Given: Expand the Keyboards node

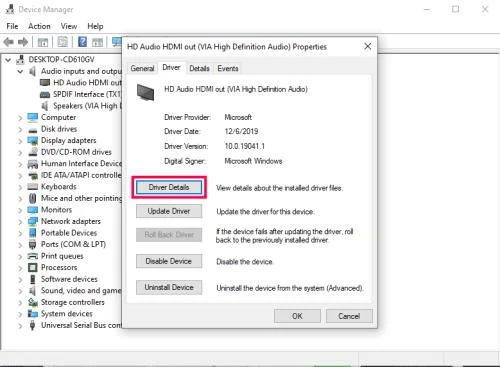Looking at the screenshot, I should click(x=20, y=187).
